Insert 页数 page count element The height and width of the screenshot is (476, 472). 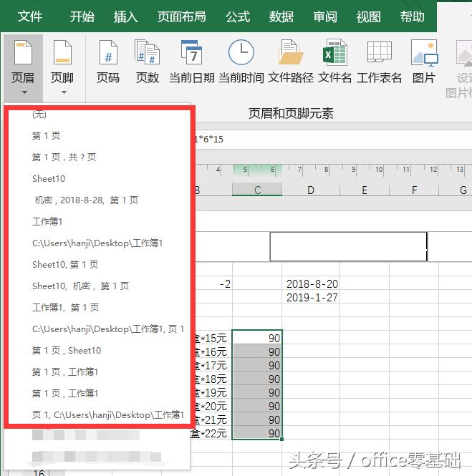tap(148, 63)
